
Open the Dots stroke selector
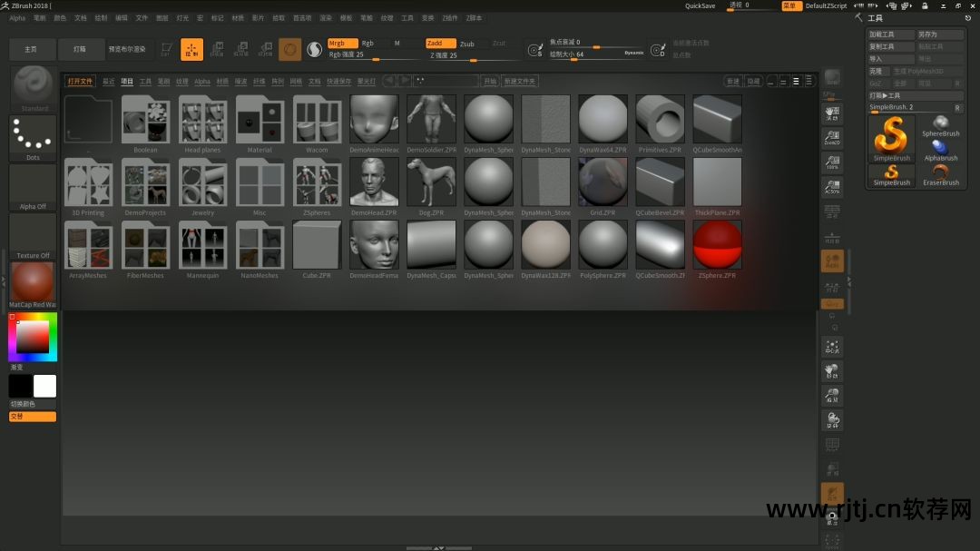33,138
